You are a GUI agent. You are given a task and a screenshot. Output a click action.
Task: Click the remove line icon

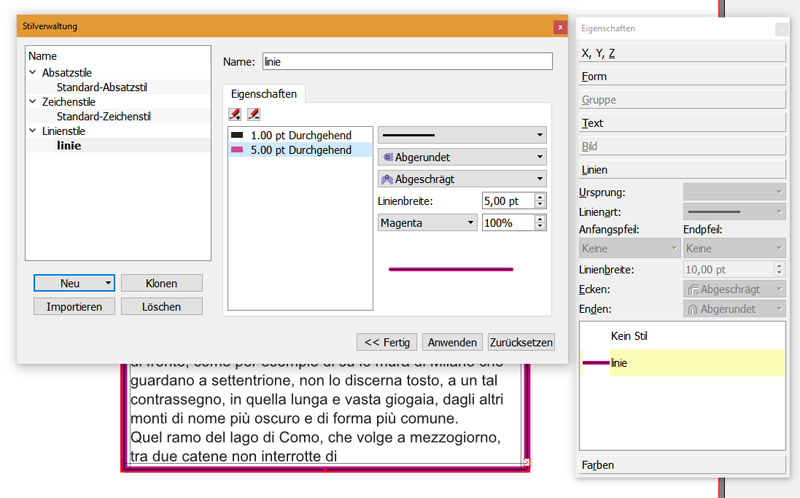coord(254,114)
